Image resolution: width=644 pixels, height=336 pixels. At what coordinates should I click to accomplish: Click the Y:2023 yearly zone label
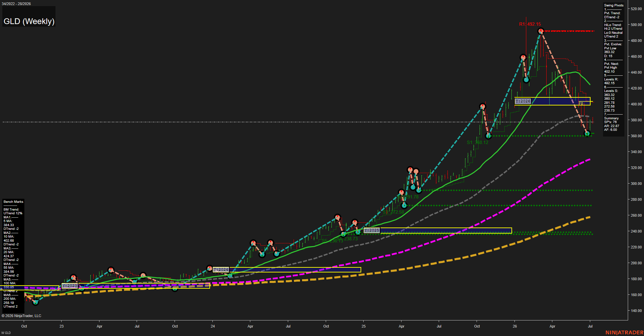pos(70,286)
